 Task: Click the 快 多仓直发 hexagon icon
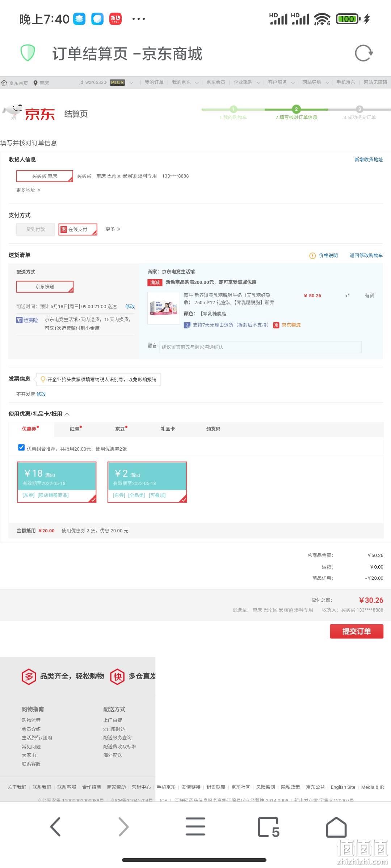[x=117, y=676]
